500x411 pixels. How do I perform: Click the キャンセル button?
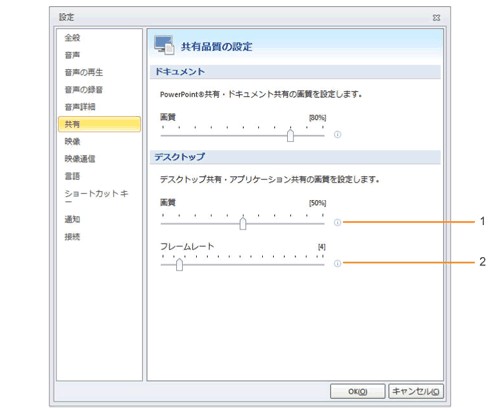click(416, 391)
